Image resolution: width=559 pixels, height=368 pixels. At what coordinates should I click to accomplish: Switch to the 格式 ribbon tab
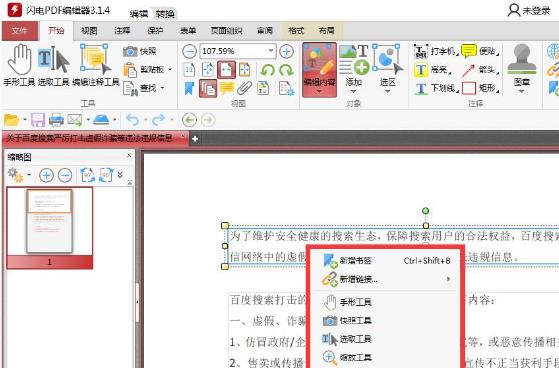tap(296, 31)
